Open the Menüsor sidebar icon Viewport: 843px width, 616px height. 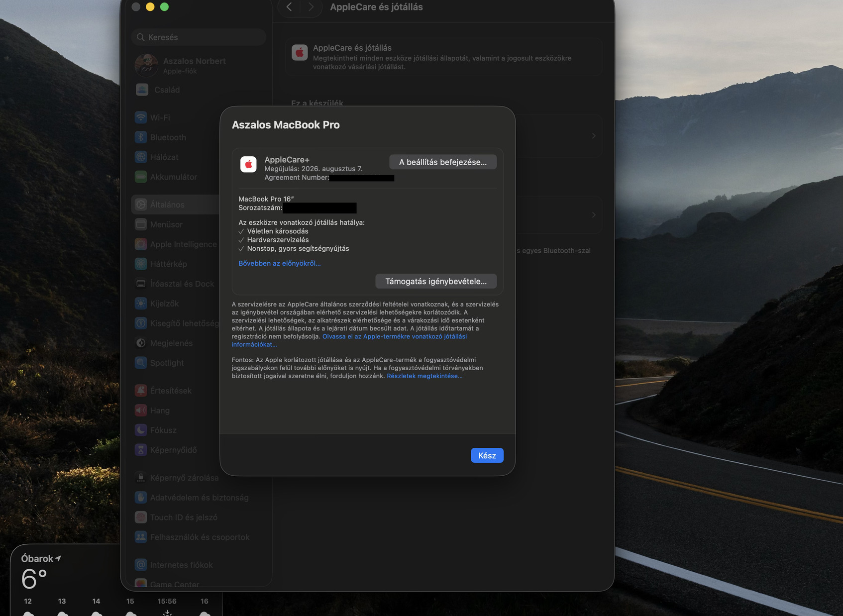pos(141,224)
